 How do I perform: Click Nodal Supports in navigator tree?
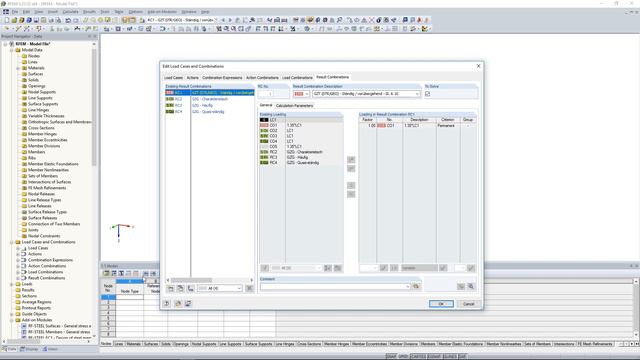click(42, 92)
